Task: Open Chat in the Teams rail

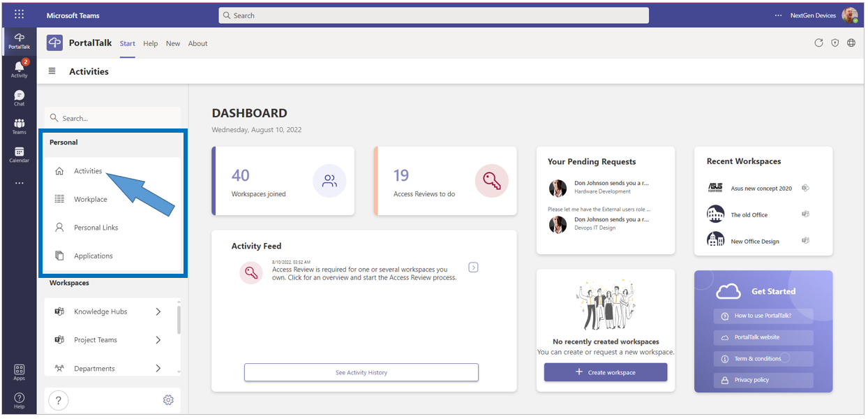Action: pyautogui.click(x=19, y=98)
